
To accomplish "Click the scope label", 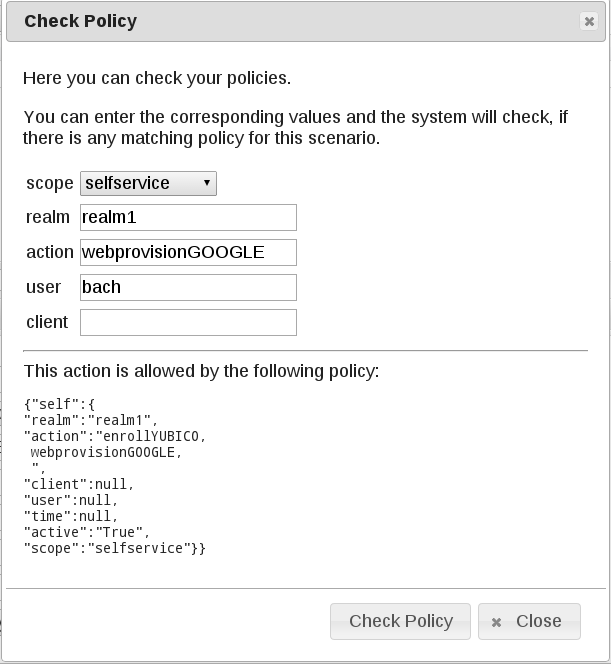I will [x=49, y=183].
